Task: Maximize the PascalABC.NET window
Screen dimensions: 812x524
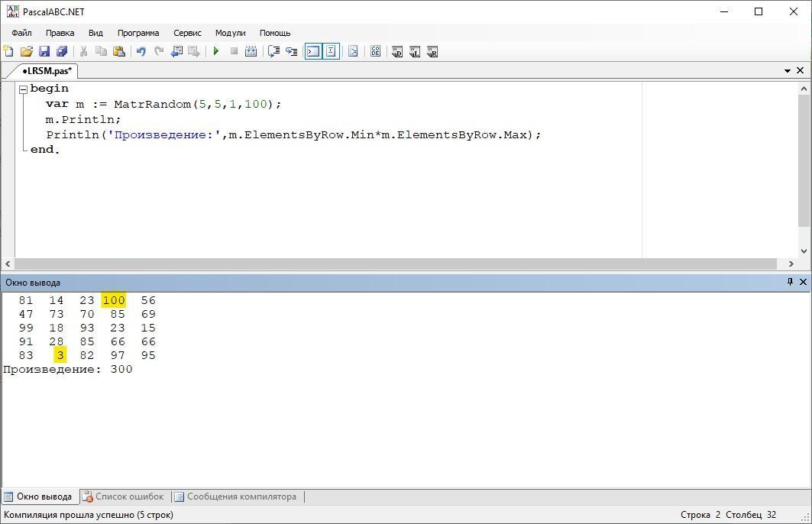Action: 759,11
